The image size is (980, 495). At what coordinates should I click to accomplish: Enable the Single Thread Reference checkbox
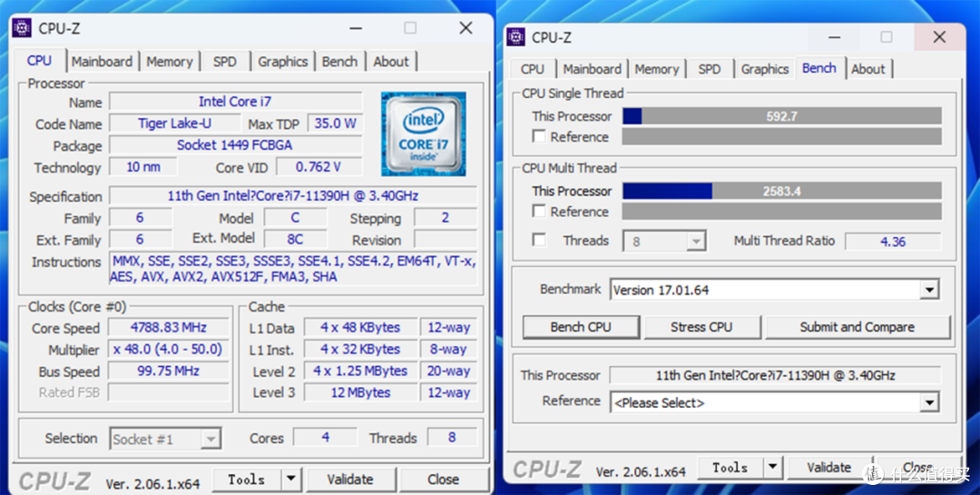click(539, 136)
